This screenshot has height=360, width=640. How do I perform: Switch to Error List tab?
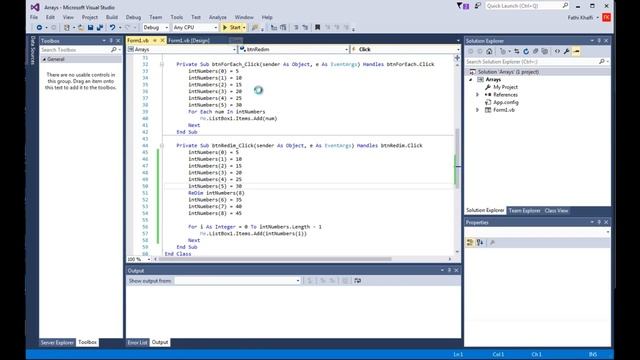(138, 342)
